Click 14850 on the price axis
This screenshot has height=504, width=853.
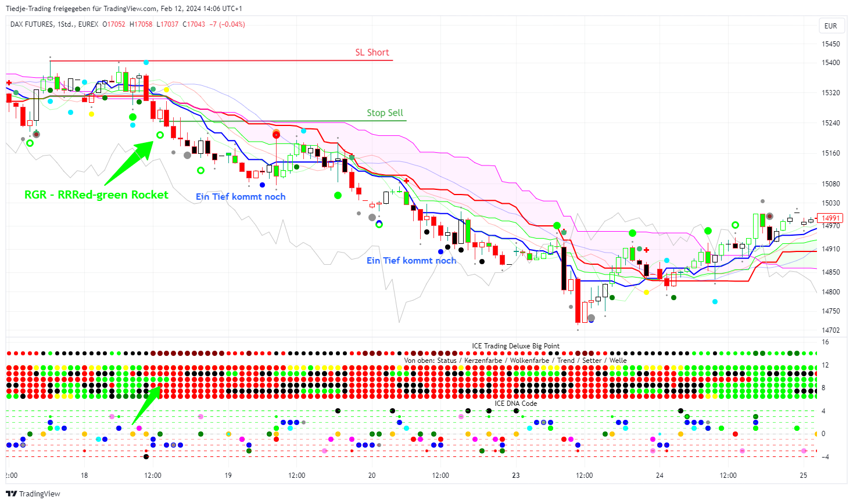(831, 272)
